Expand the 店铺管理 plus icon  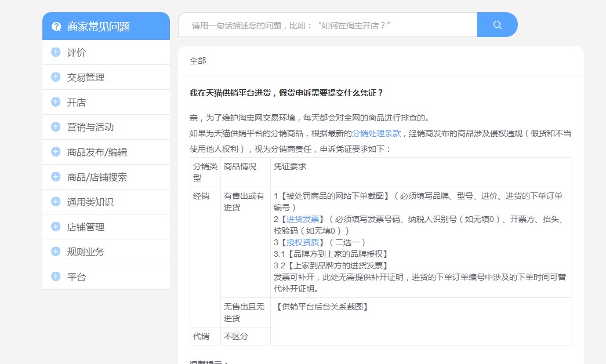pos(56,227)
